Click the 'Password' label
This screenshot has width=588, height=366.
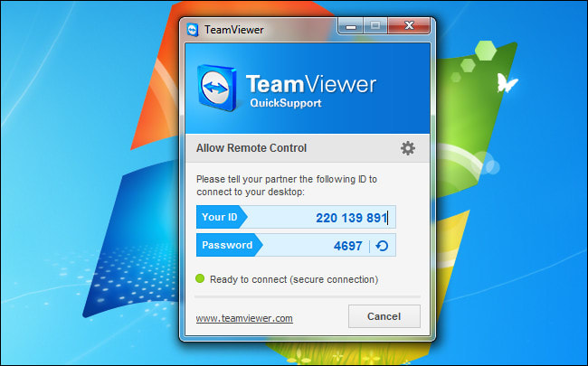click(227, 245)
